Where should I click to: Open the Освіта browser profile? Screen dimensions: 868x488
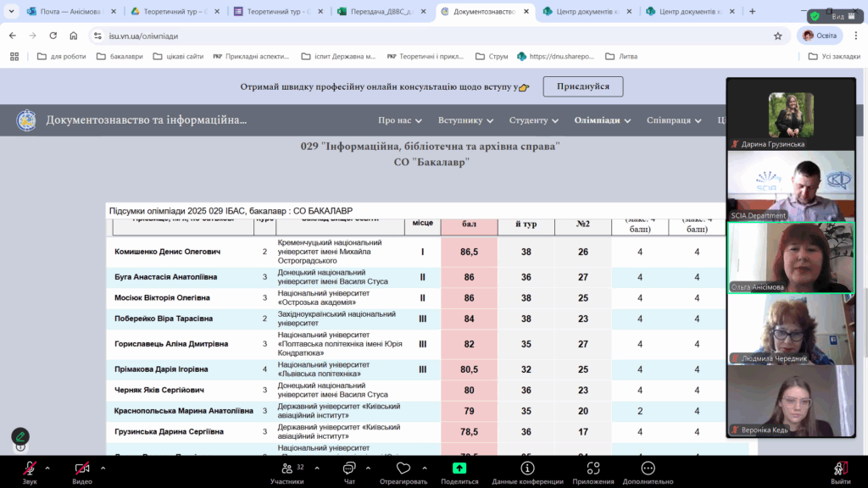pos(820,36)
